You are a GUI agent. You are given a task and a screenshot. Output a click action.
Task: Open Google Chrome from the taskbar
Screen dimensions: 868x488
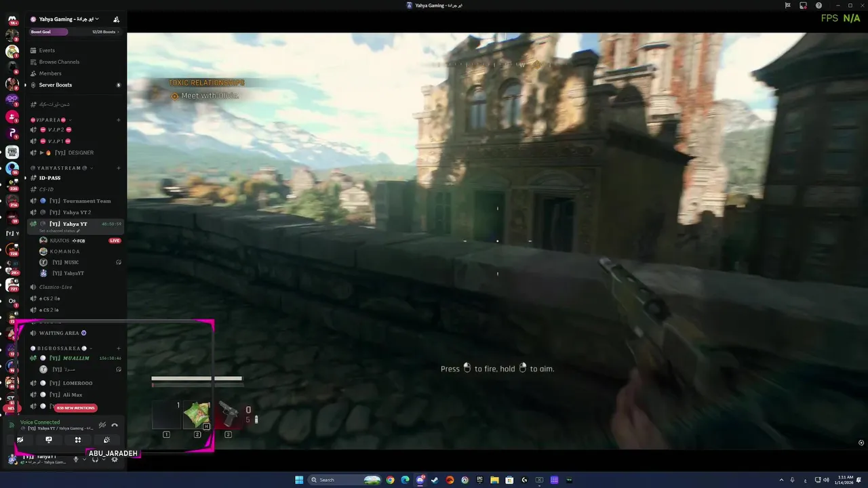pos(390,480)
